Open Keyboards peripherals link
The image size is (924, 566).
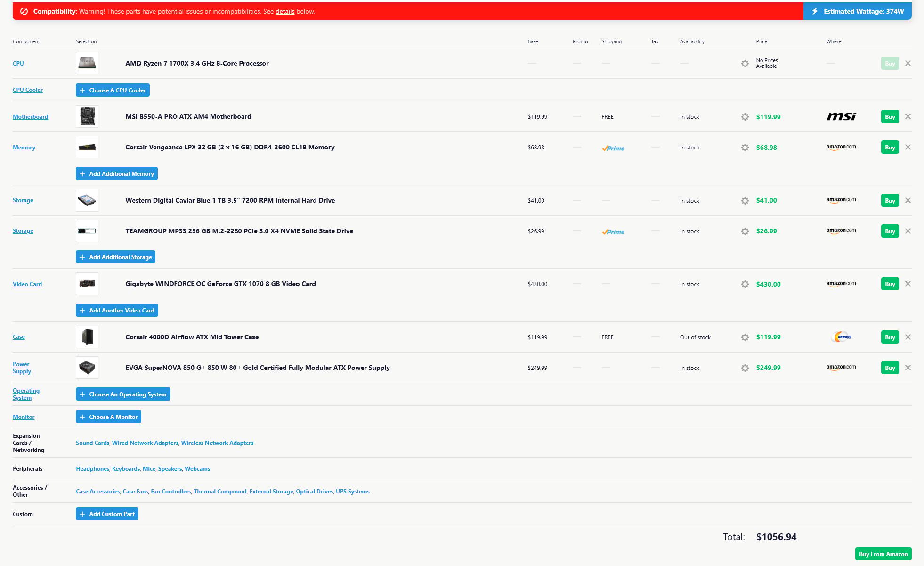(x=126, y=468)
